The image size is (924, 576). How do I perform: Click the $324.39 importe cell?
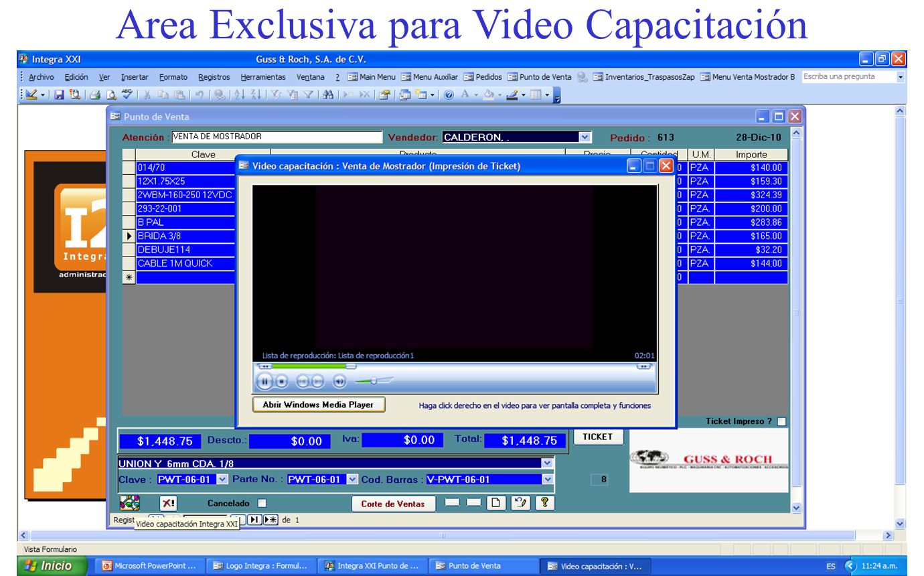tap(751, 195)
